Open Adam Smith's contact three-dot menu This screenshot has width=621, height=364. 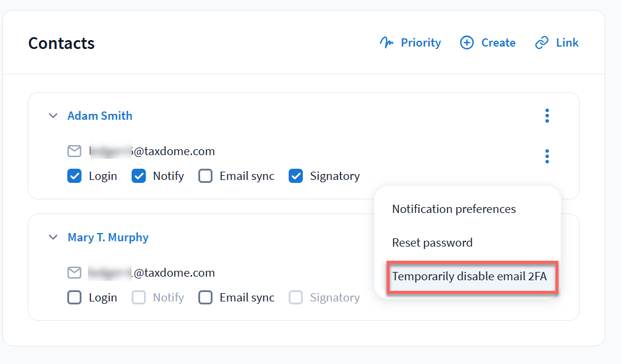click(547, 116)
